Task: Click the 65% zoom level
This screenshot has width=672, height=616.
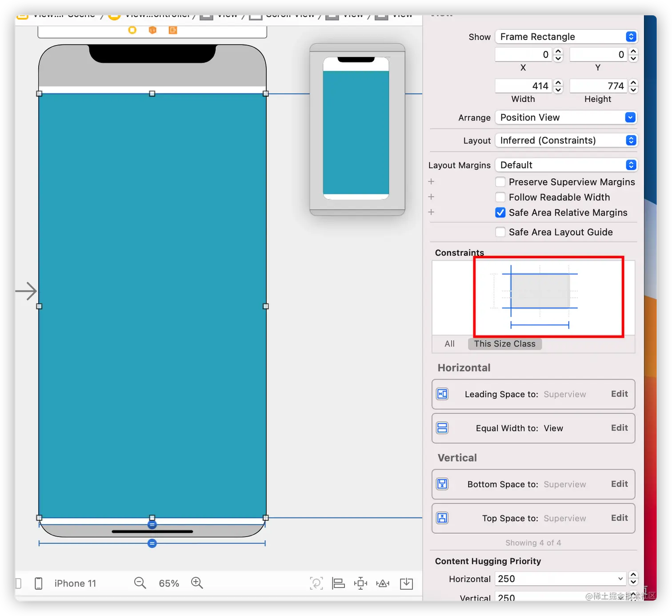Action: pyautogui.click(x=169, y=583)
